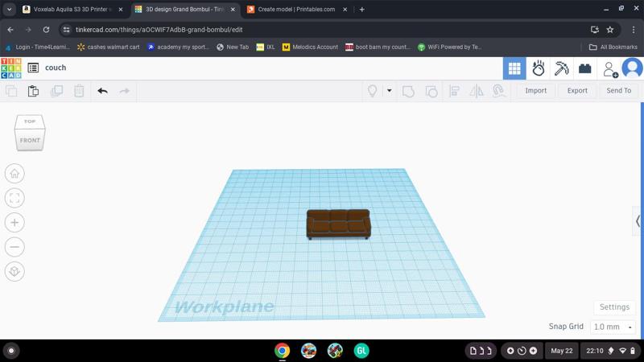Expand the collapsed shapes panel chevron

[638, 221]
